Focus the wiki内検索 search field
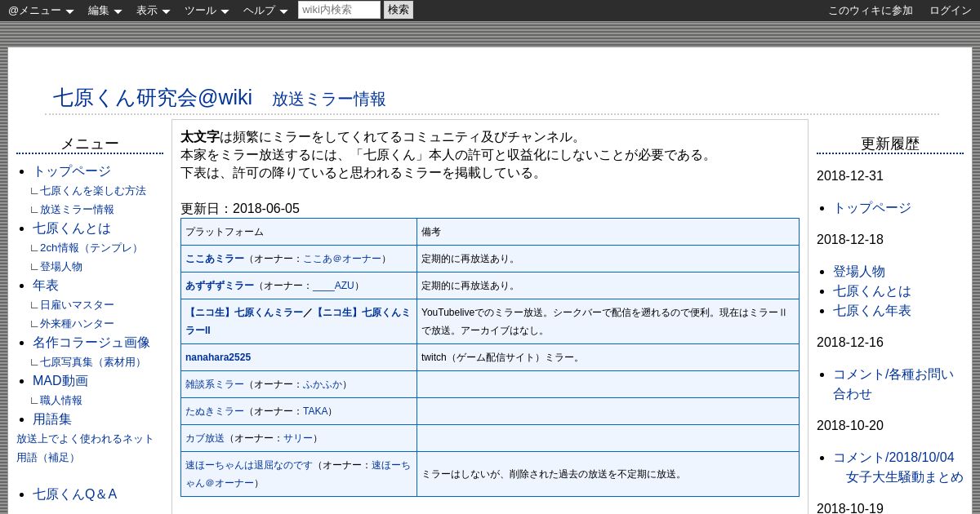 pos(339,10)
